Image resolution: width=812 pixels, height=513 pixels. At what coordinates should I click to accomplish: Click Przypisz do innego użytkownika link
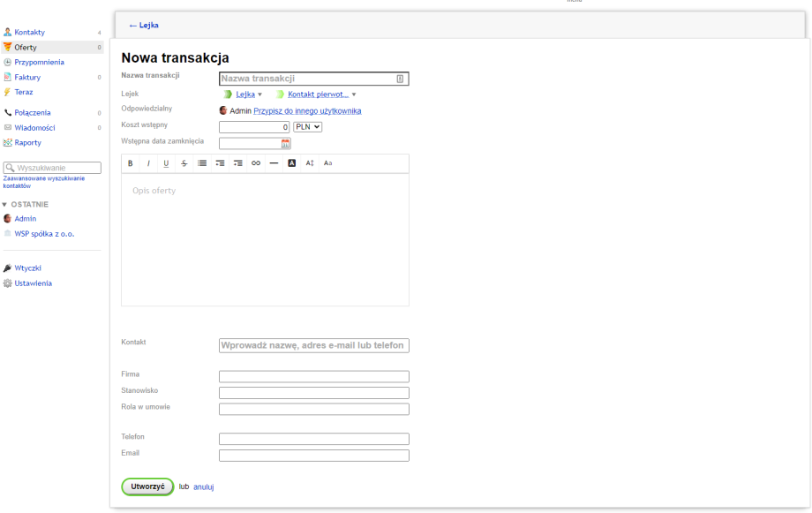(307, 111)
